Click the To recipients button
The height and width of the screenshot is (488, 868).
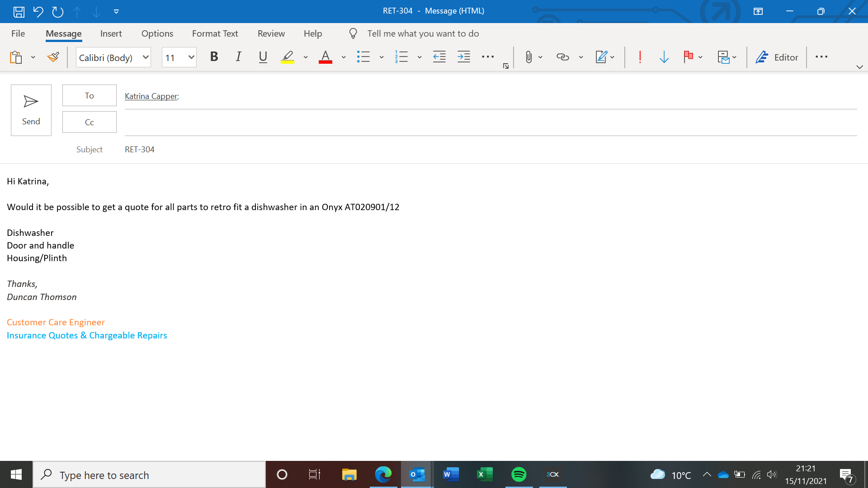[89, 95]
